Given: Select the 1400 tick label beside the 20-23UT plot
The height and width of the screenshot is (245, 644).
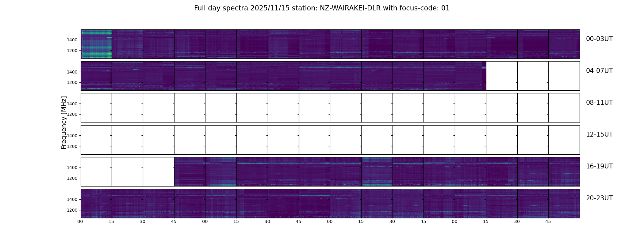Looking at the screenshot, I should coord(72,199).
